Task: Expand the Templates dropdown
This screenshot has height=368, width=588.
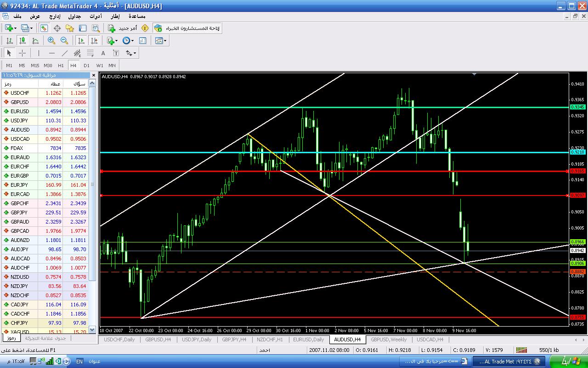Action: [x=161, y=40]
